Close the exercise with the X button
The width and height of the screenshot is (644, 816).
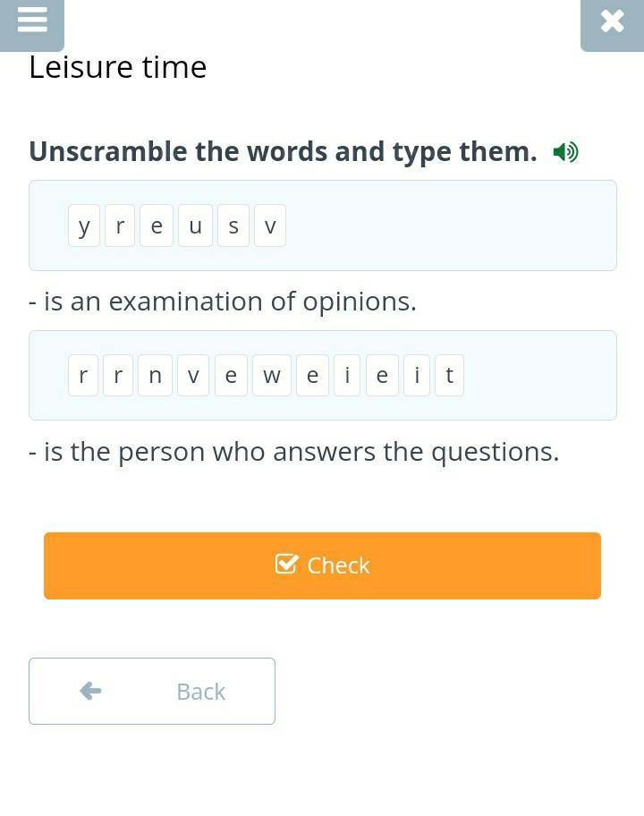[612, 21]
